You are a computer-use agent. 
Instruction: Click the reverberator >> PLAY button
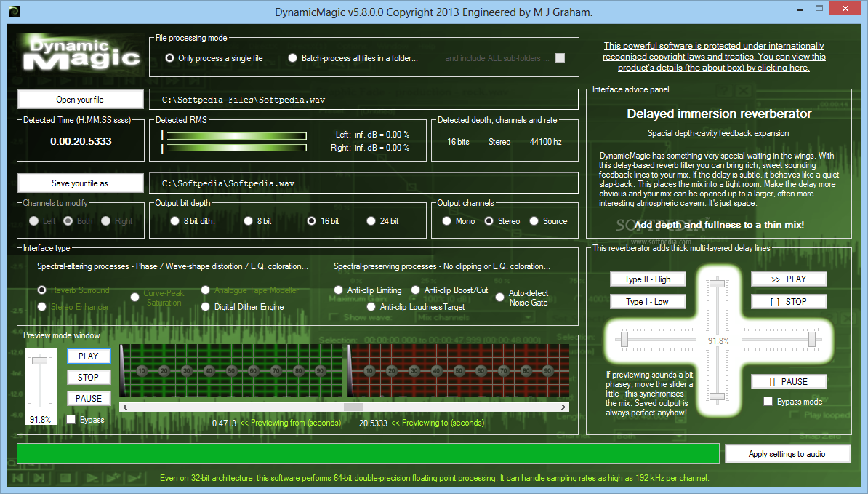coord(789,279)
